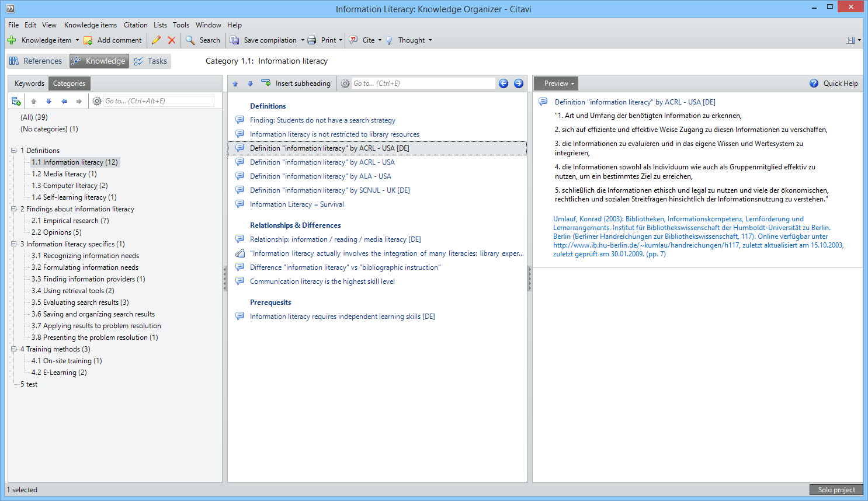The image size is (868, 501).
Task: Open the Preview dropdown
Action: click(556, 83)
